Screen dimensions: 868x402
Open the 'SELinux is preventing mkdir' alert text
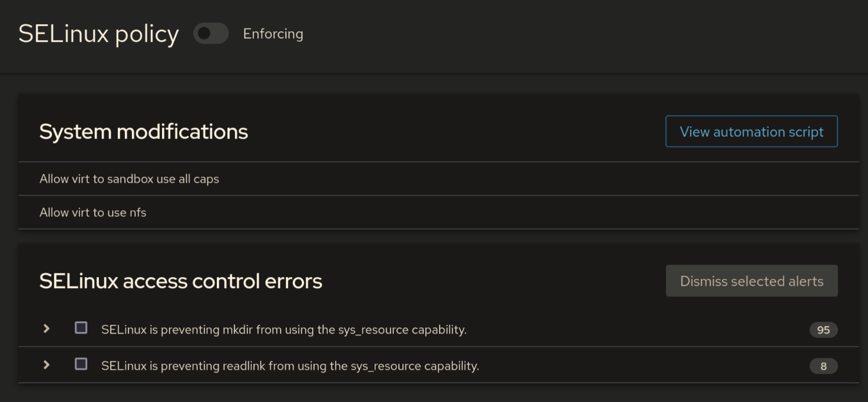click(x=284, y=329)
